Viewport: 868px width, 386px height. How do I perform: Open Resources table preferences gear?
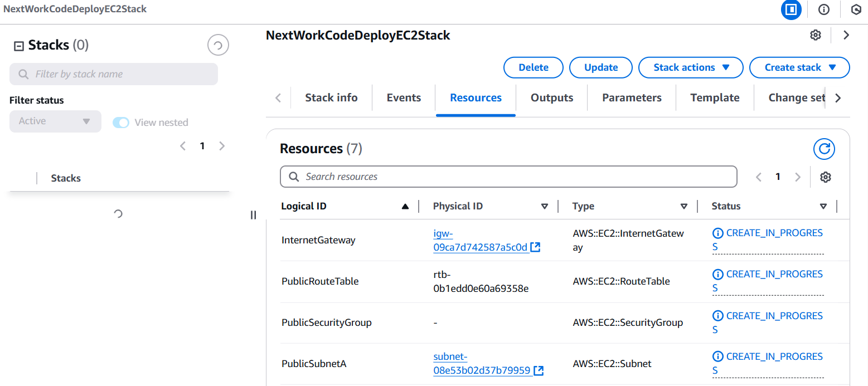[826, 177]
